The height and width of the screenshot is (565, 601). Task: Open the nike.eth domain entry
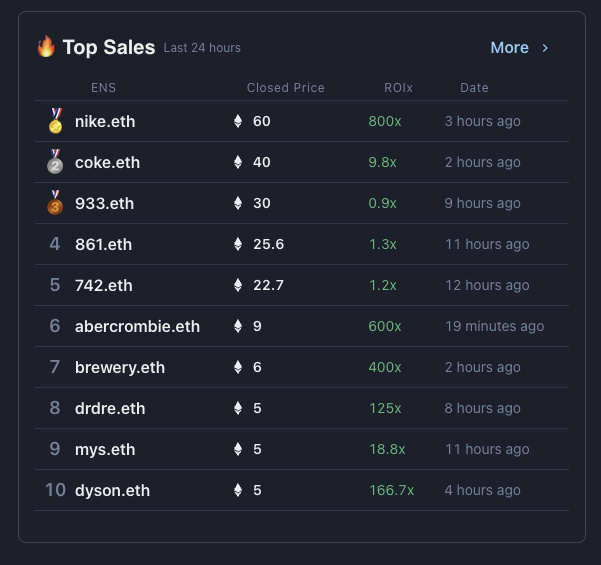(x=105, y=122)
